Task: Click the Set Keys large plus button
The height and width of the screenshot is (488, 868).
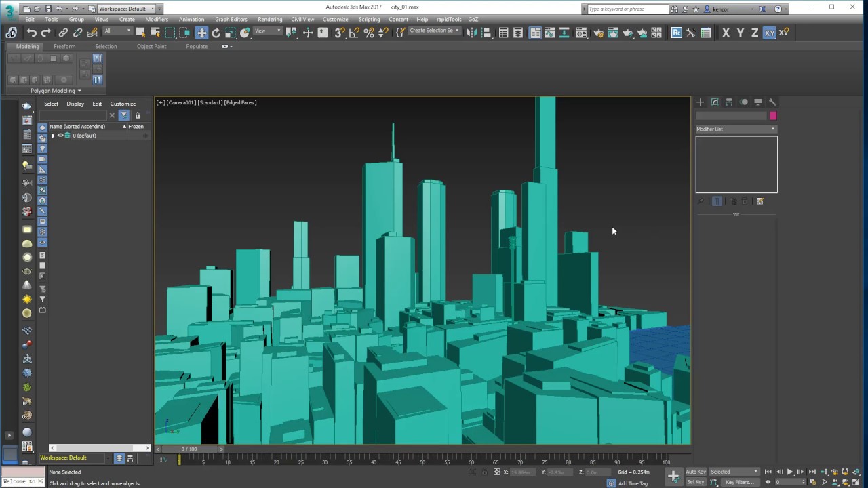Action: point(673,476)
